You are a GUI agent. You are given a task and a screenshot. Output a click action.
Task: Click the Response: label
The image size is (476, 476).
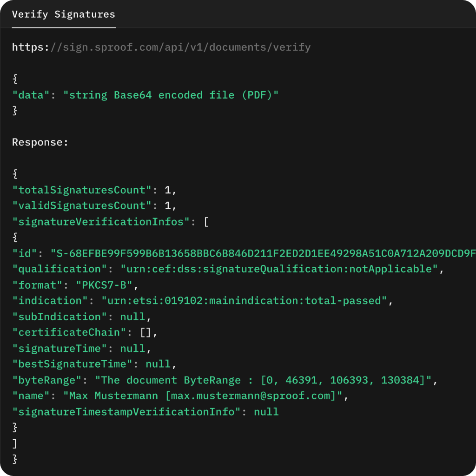(x=40, y=143)
